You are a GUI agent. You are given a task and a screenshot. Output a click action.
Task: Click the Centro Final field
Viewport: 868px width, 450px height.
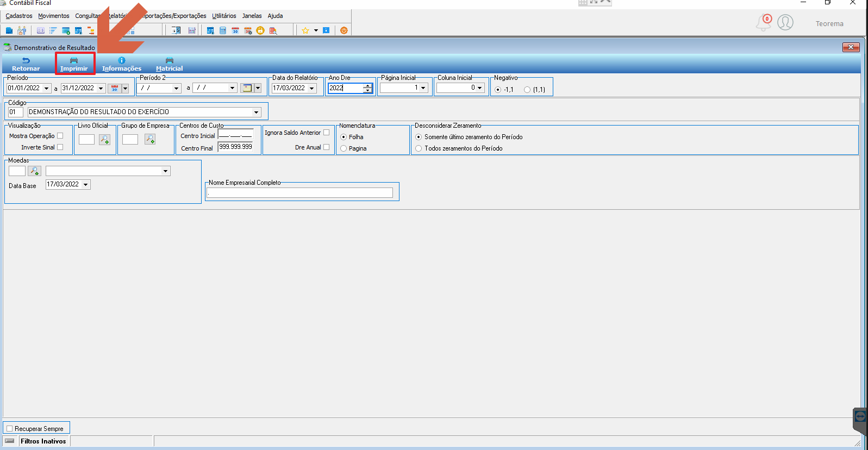coord(235,147)
